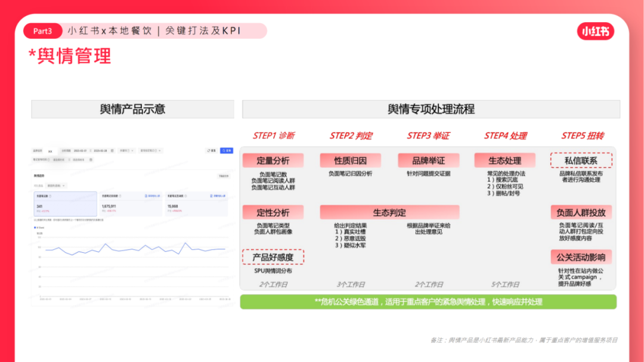Click the 性质归因 box
Screen dimensions: 644x362
click(351, 160)
